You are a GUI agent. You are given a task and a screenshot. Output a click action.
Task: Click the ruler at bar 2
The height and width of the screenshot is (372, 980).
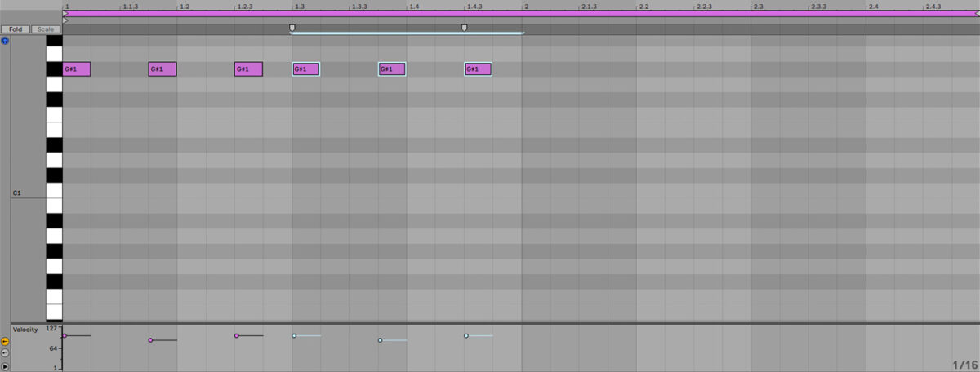(526, 7)
